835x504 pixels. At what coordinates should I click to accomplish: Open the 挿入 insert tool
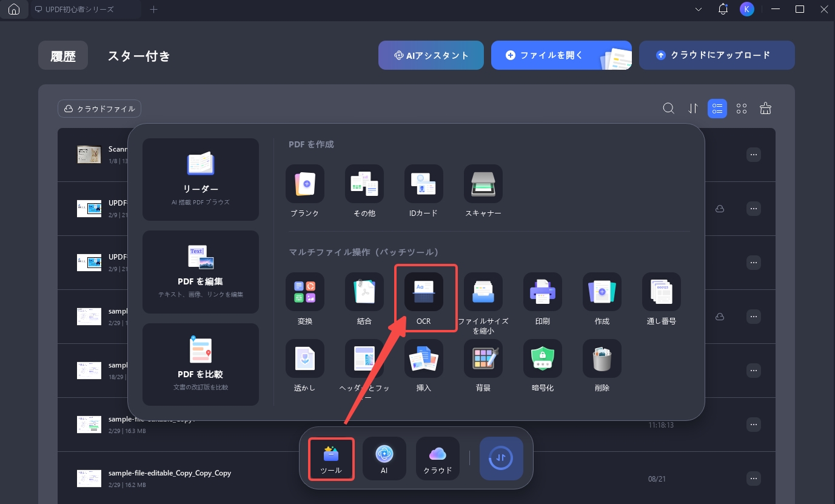[424, 358]
